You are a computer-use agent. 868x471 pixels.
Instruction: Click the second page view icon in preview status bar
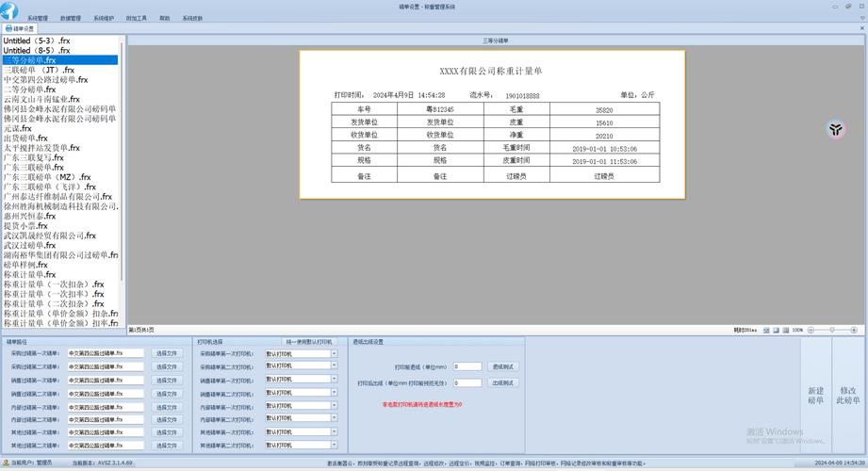pos(775,331)
